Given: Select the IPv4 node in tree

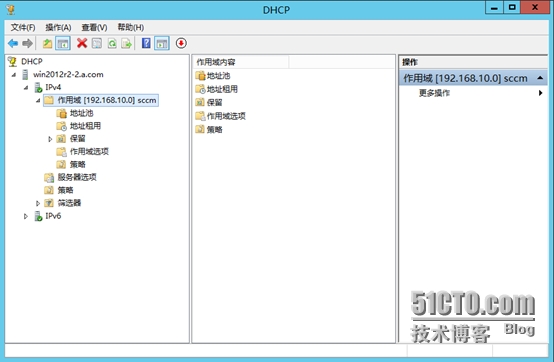Looking at the screenshot, I should pos(53,87).
